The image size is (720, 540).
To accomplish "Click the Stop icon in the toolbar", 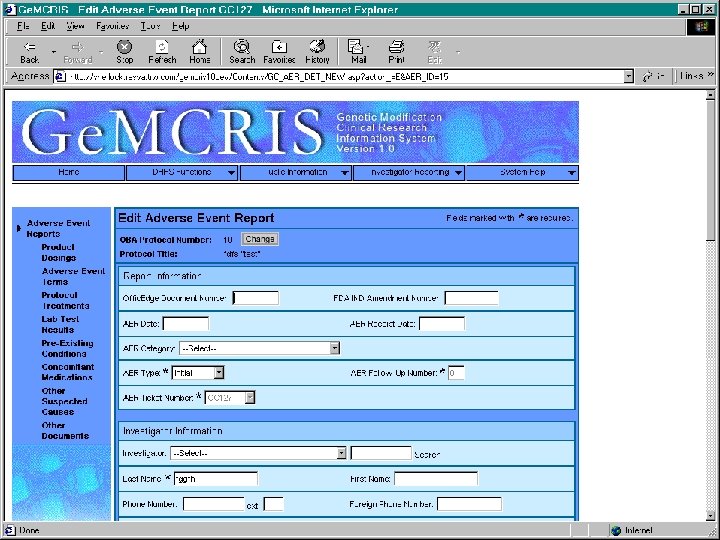I will click(124, 47).
